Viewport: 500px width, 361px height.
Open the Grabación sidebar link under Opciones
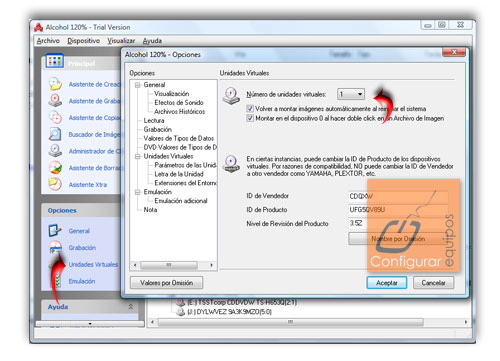click(82, 247)
